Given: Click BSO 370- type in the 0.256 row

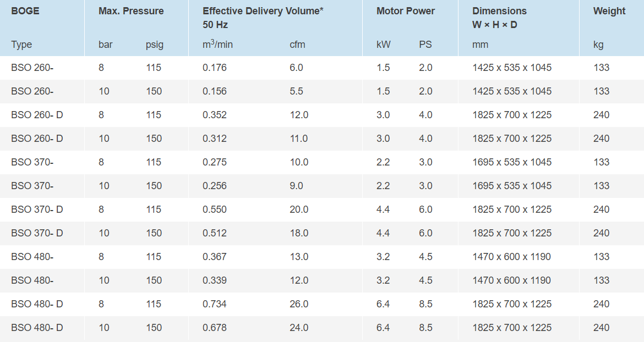Looking at the screenshot, I should 32,186.
